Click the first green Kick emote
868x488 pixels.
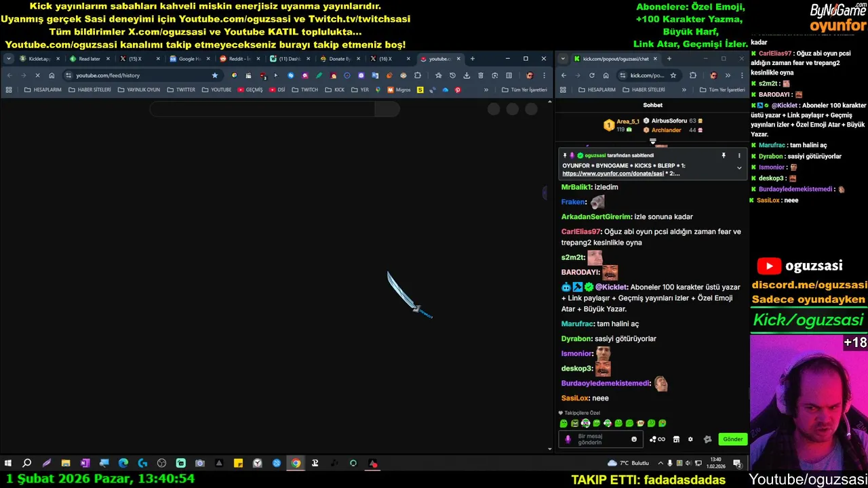tap(564, 424)
